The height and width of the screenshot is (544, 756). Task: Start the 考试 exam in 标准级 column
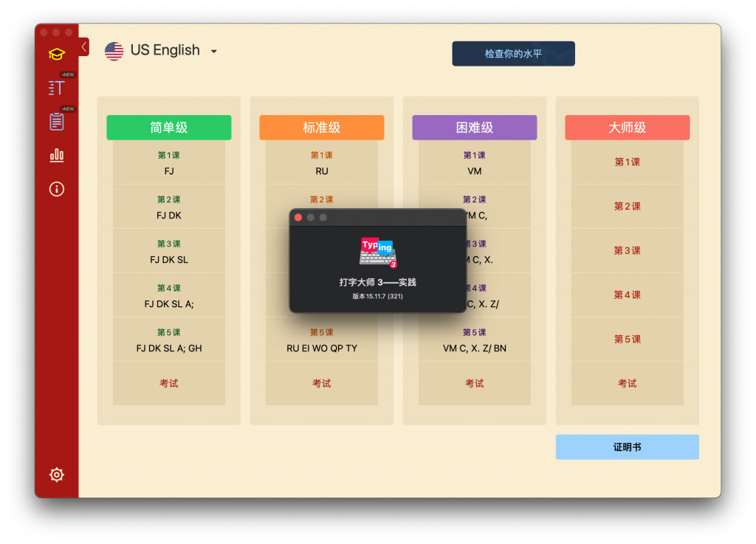point(322,384)
